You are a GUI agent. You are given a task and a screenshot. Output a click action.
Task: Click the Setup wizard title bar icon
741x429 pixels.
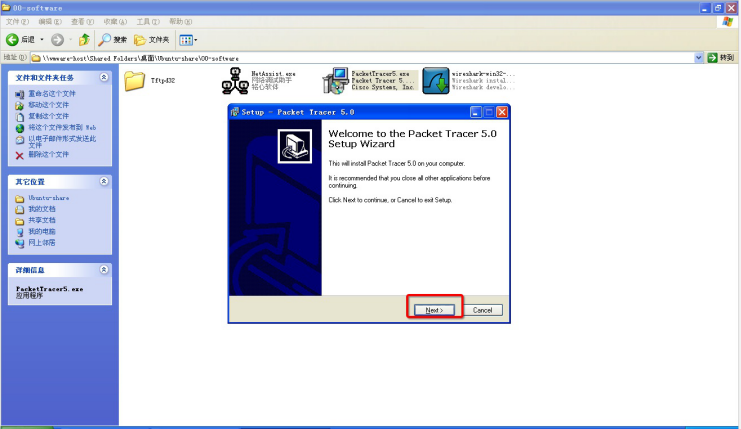(234, 112)
